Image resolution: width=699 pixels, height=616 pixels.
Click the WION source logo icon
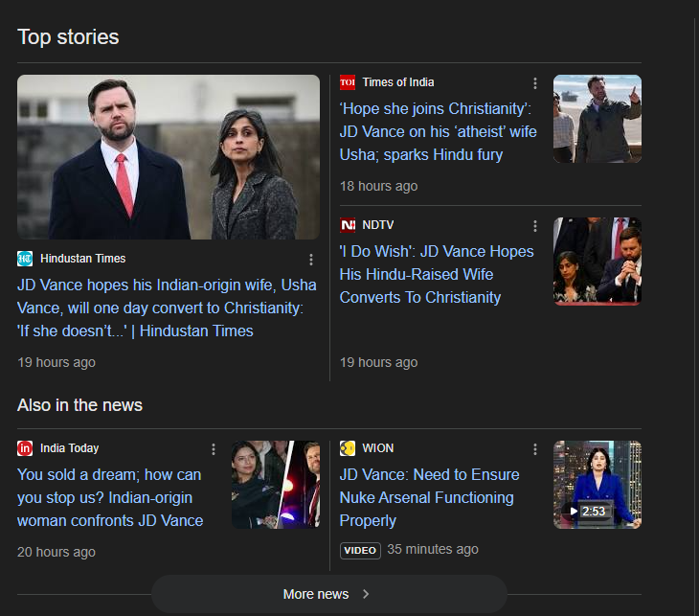(x=348, y=448)
